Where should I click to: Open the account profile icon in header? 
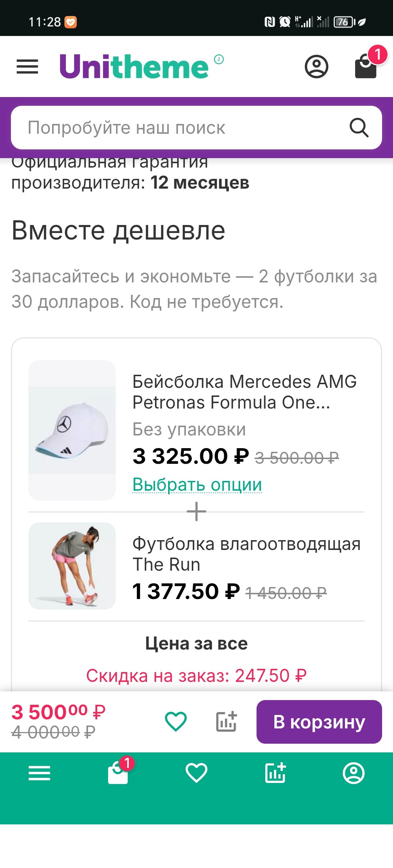[x=316, y=67]
